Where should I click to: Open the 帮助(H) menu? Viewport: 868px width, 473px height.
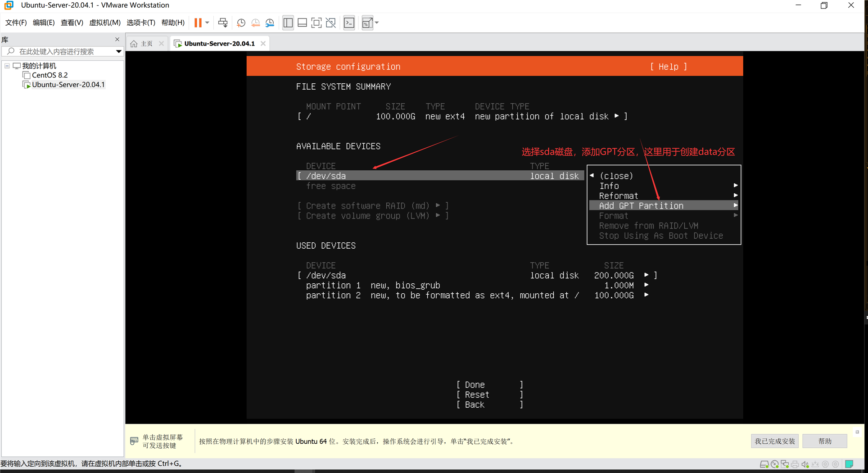[173, 23]
